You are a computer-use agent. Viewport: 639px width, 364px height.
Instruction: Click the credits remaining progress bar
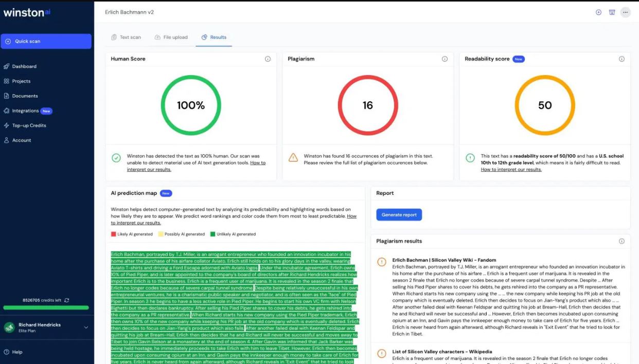46,308
